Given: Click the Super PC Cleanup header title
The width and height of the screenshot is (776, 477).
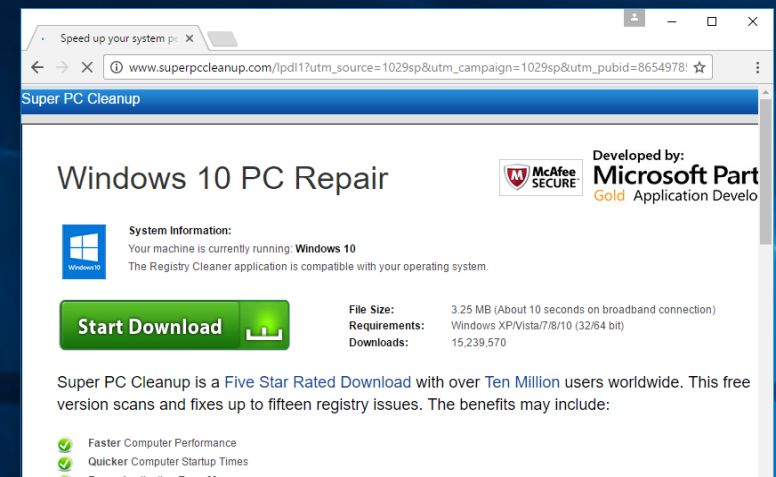Looking at the screenshot, I should (x=81, y=98).
